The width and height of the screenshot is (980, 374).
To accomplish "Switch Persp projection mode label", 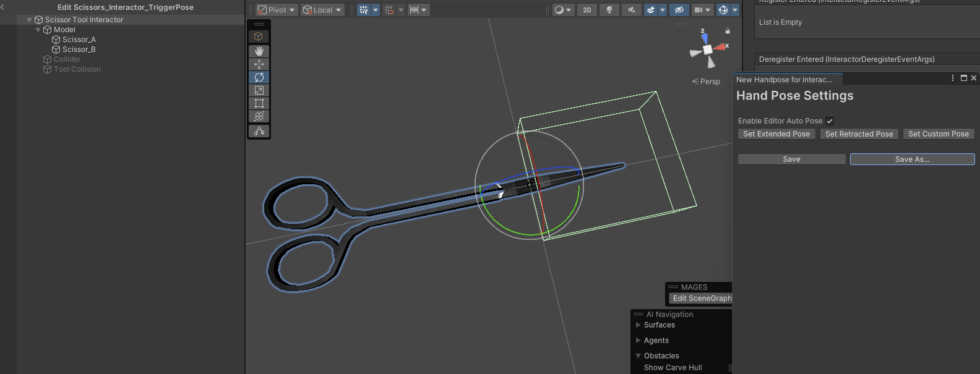I will [706, 82].
